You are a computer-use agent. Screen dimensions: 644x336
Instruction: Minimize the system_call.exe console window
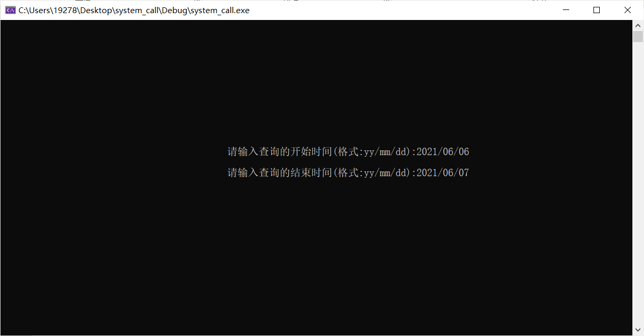(567, 10)
